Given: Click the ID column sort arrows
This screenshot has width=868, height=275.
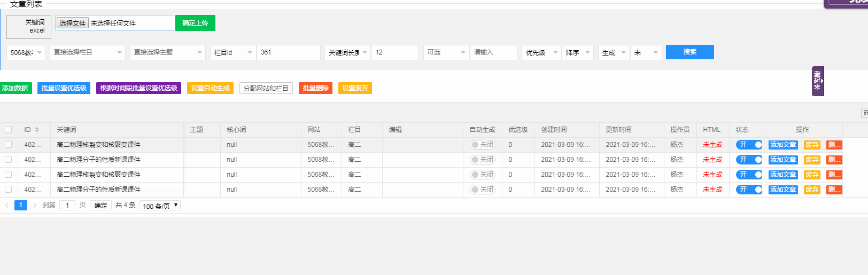Looking at the screenshot, I should coord(37,130).
